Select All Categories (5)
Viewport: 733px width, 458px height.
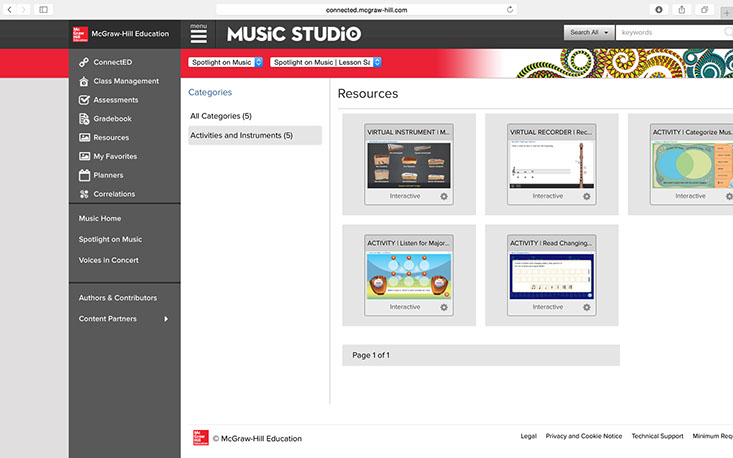221,116
